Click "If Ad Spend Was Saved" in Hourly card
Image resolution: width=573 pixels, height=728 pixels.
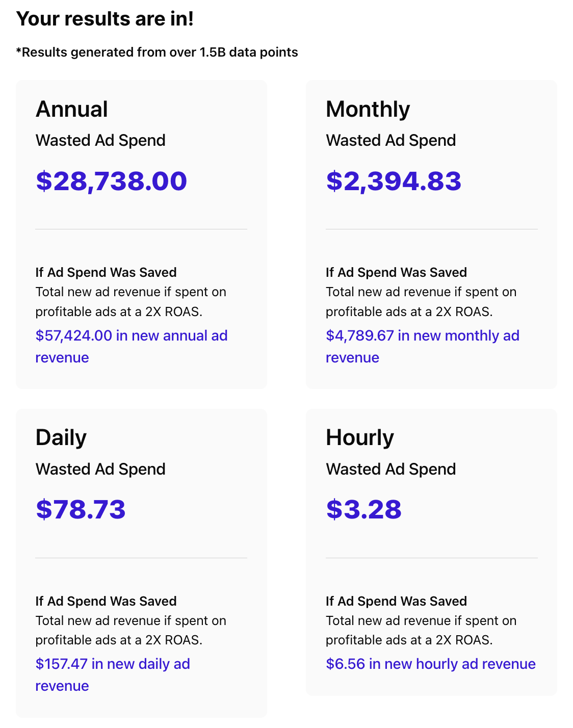click(x=397, y=601)
